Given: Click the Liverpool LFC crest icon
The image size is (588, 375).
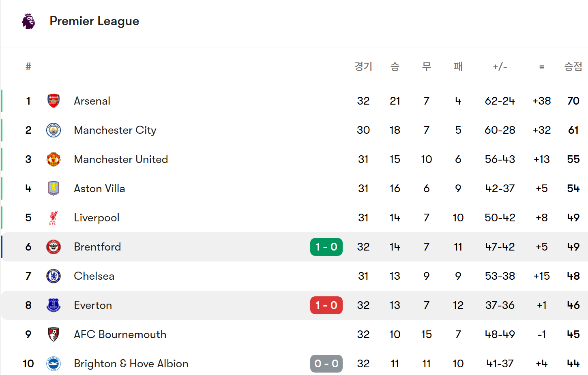Looking at the screenshot, I should (x=54, y=218).
